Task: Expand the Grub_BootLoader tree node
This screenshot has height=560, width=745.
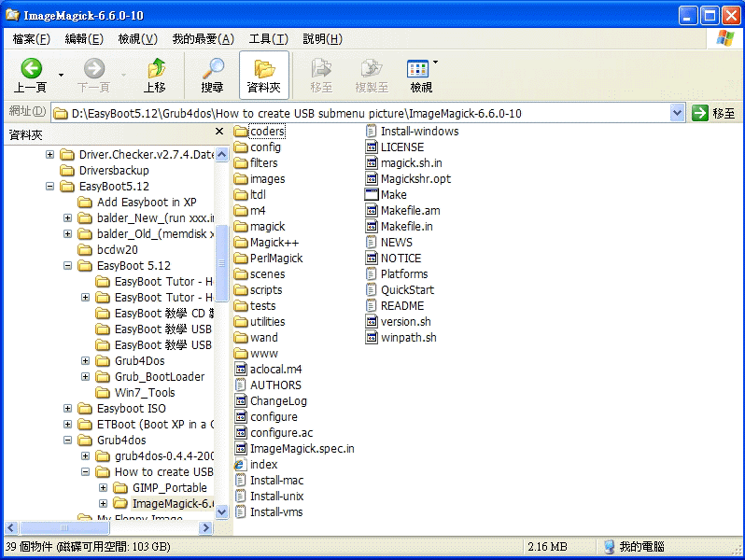Action: point(85,377)
